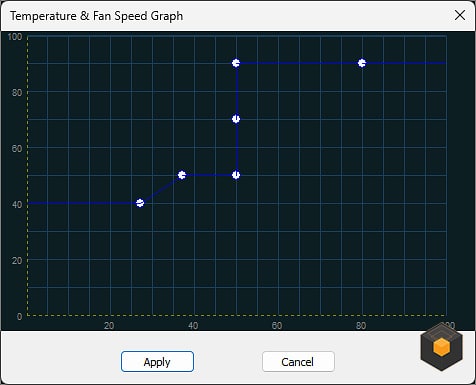Click the Y-axis label 60

tap(17, 148)
